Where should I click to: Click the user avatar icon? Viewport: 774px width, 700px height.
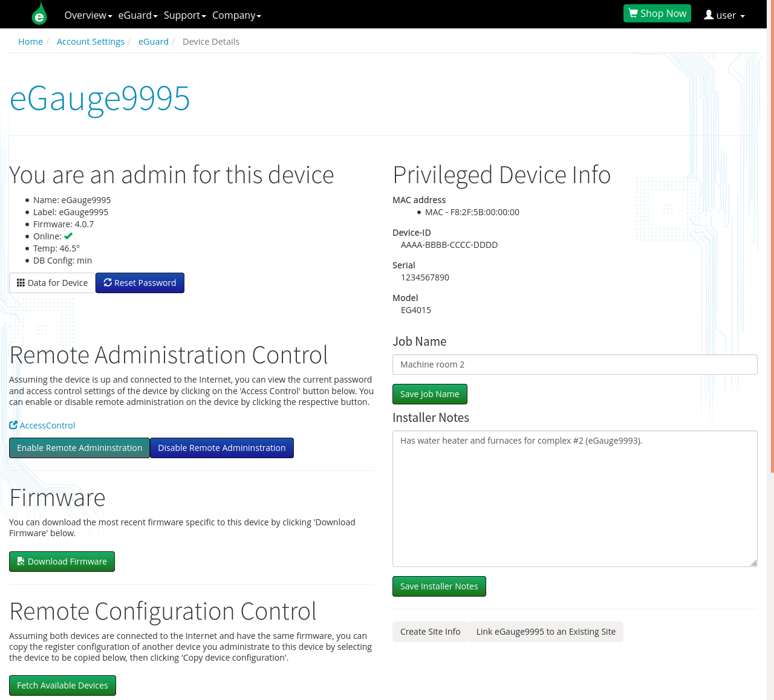(709, 15)
